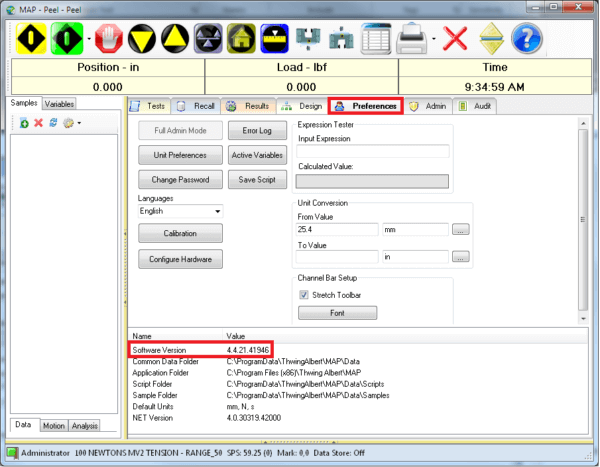Click the To Value empty field
This screenshot has width=600, height=467.
click(337, 256)
